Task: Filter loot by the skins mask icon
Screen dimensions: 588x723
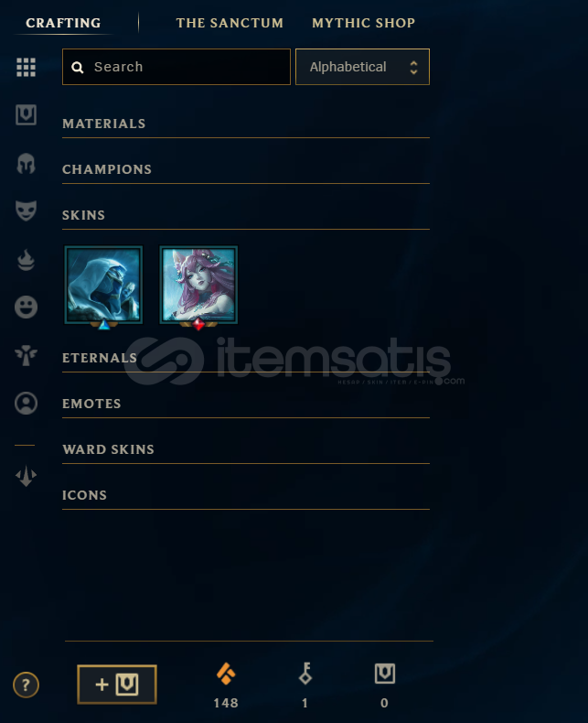Action: 26,210
